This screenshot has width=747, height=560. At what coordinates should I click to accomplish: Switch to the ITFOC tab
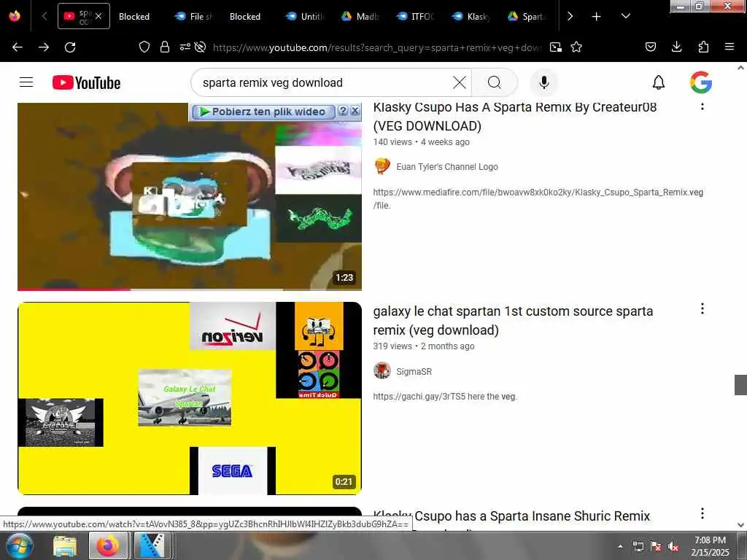[415, 17]
